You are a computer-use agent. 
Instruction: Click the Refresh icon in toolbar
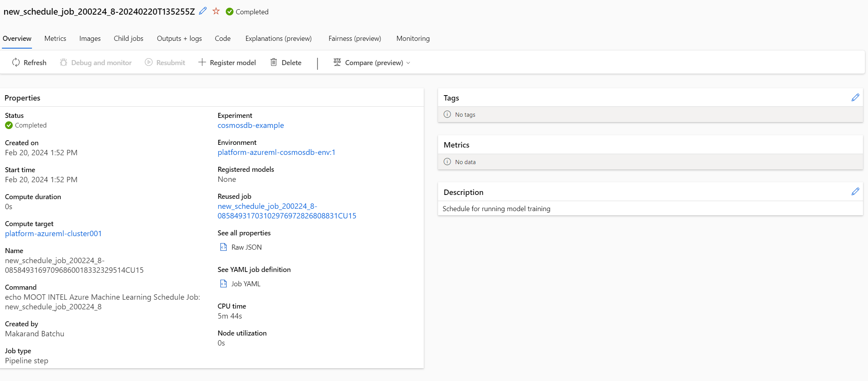point(16,62)
